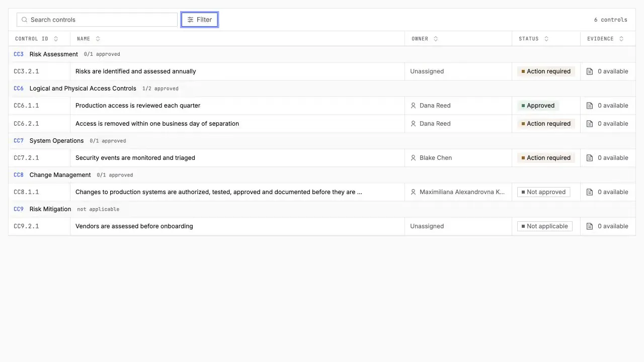Collapse the CC8 Change Management group
The width and height of the screenshot is (644, 362).
pos(322,175)
